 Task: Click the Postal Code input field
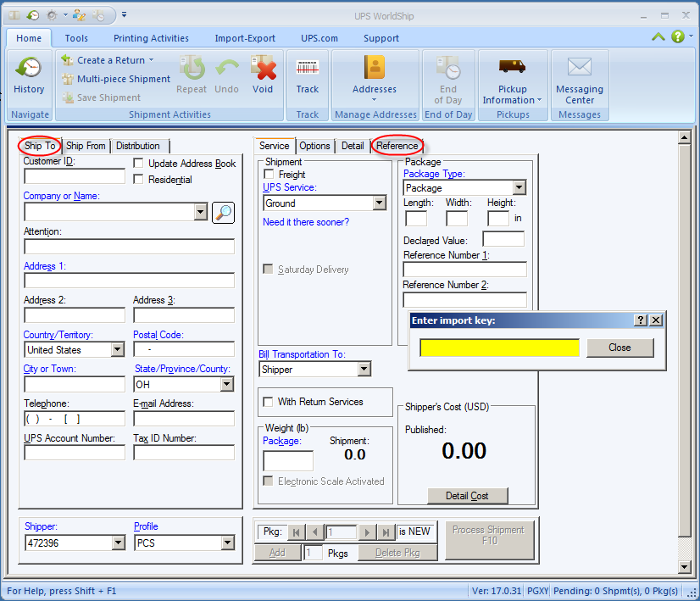coord(184,349)
